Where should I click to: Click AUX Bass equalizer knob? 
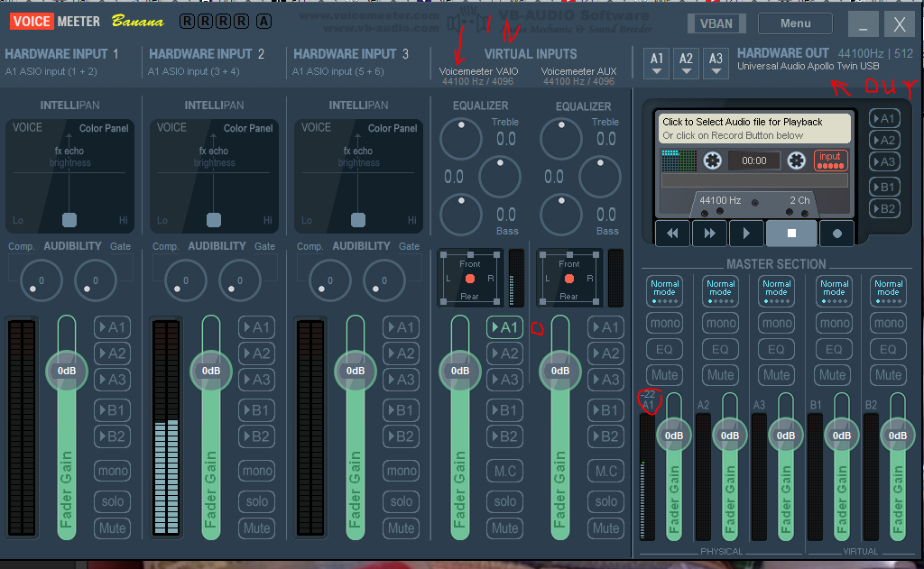[x=561, y=215]
